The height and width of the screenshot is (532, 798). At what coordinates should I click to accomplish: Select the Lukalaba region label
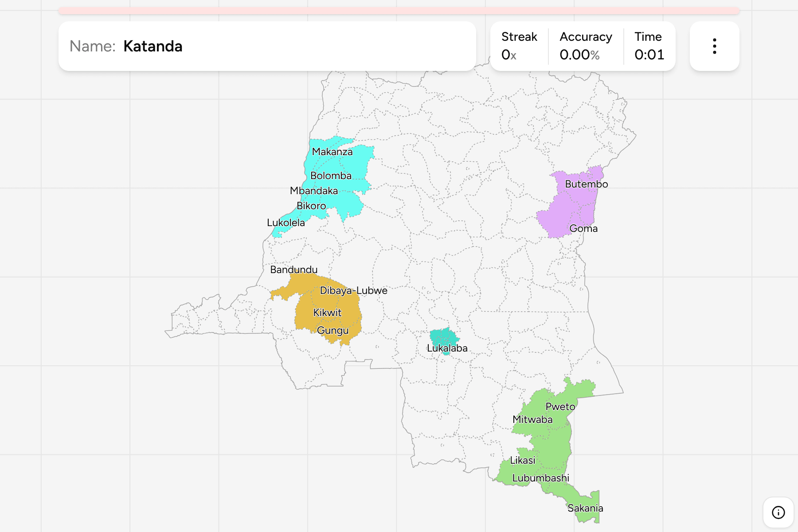447,348
